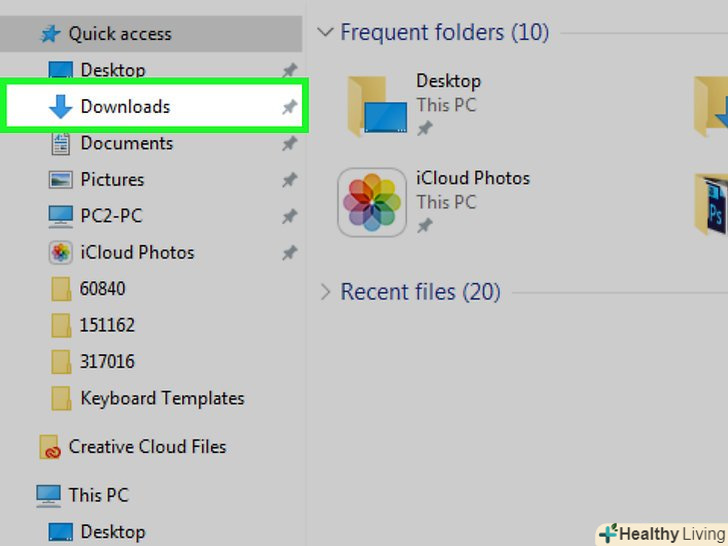Viewport: 728px width, 546px height.
Task: Unpin Desktop using its sidebar pin icon
Action: click(289, 71)
